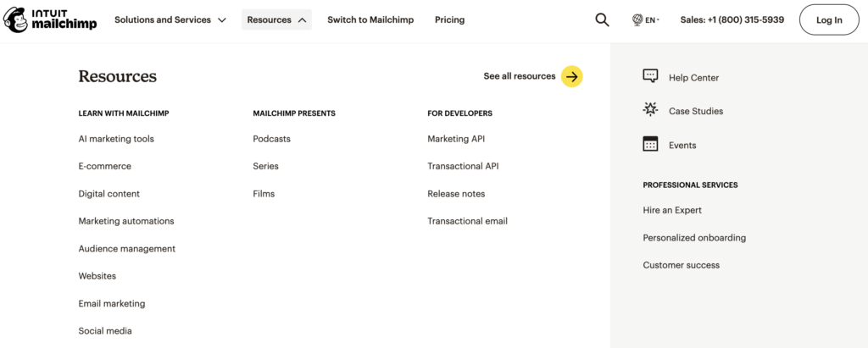
Task: Select Podcasts under Mailchimp Presents
Action: click(x=271, y=139)
